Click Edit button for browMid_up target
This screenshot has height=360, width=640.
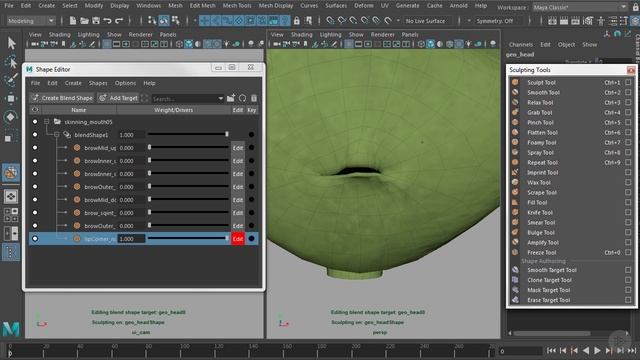(x=238, y=148)
